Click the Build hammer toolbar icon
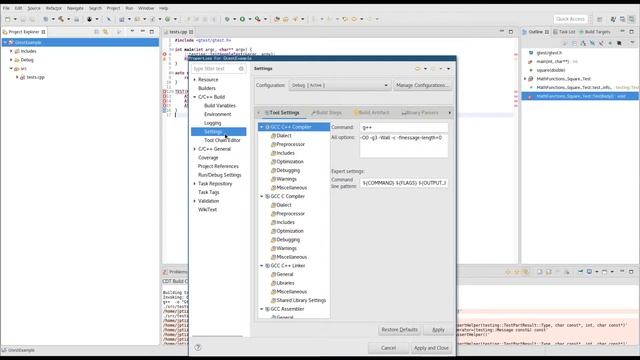The width and height of the screenshot is (640, 360). [61, 19]
